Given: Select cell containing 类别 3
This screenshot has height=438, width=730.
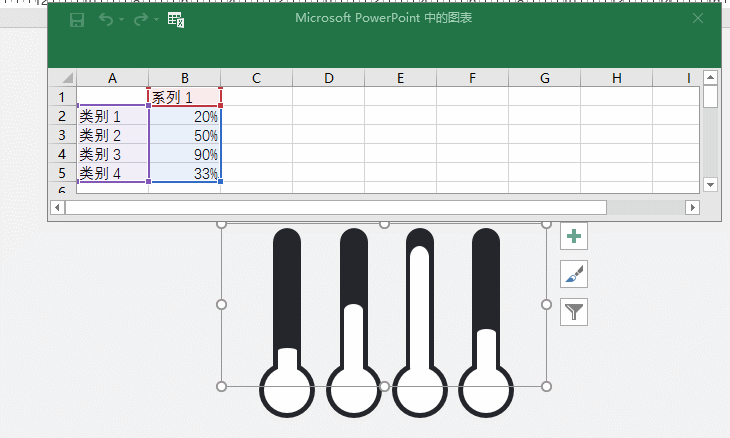Looking at the screenshot, I should (112, 154).
